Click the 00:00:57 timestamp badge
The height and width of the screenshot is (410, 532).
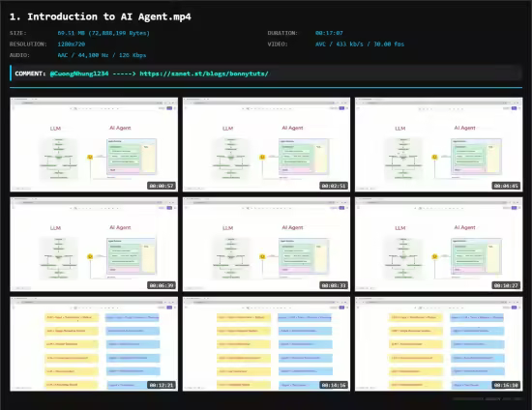click(x=162, y=186)
